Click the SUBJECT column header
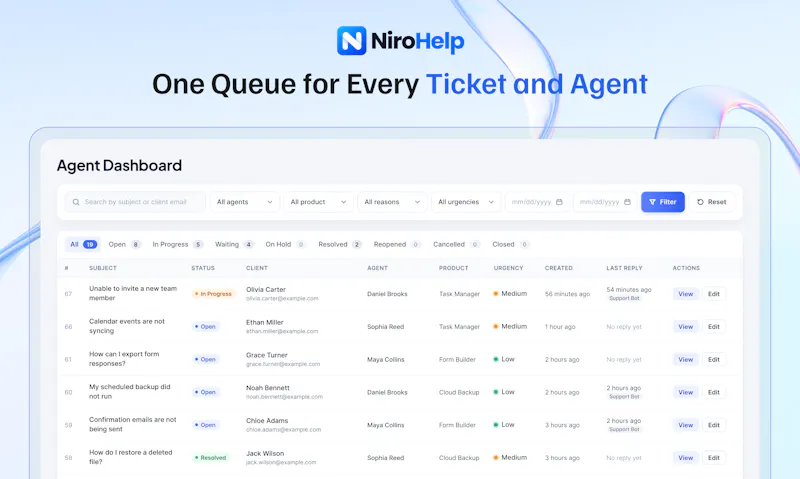The width and height of the screenshot is (800, 479). tap(103, 268)
